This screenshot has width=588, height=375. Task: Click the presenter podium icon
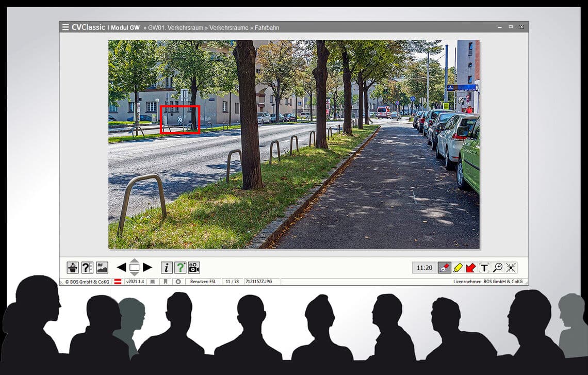73,267
